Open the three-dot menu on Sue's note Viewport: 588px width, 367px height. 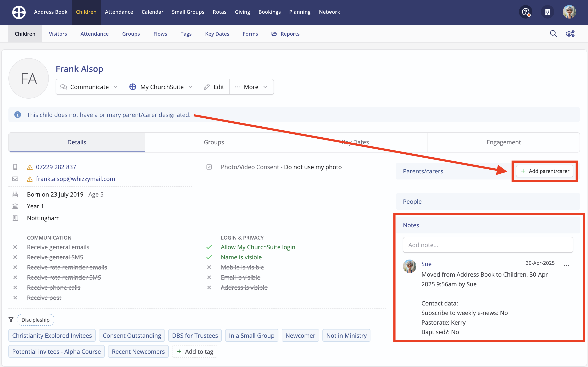point(566,265)
